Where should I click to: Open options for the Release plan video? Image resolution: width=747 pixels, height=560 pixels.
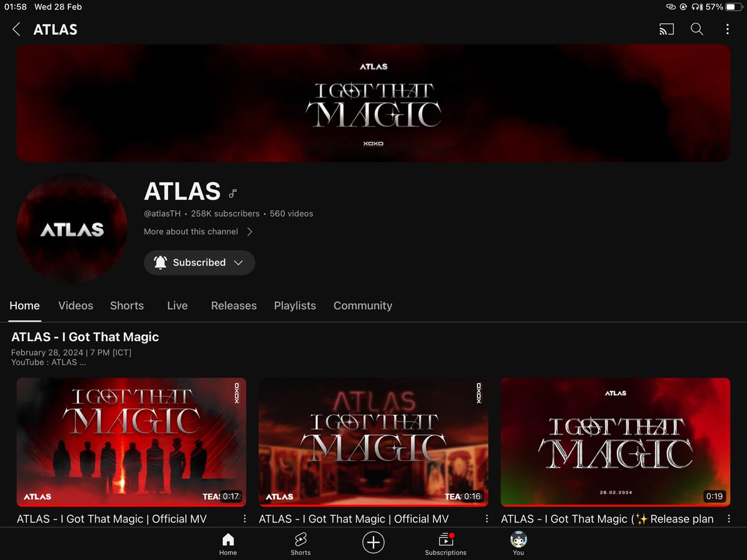[728, 518]
